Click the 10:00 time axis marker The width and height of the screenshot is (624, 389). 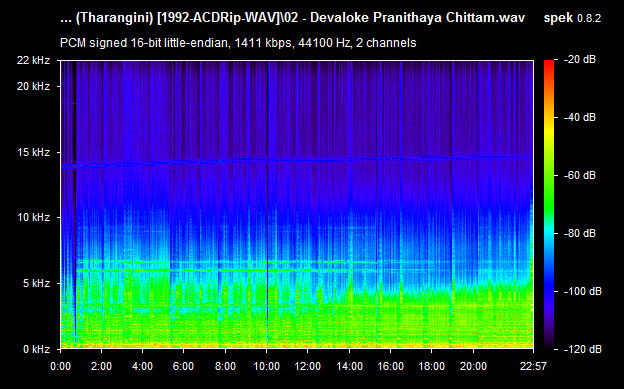(x=267, y=366)
